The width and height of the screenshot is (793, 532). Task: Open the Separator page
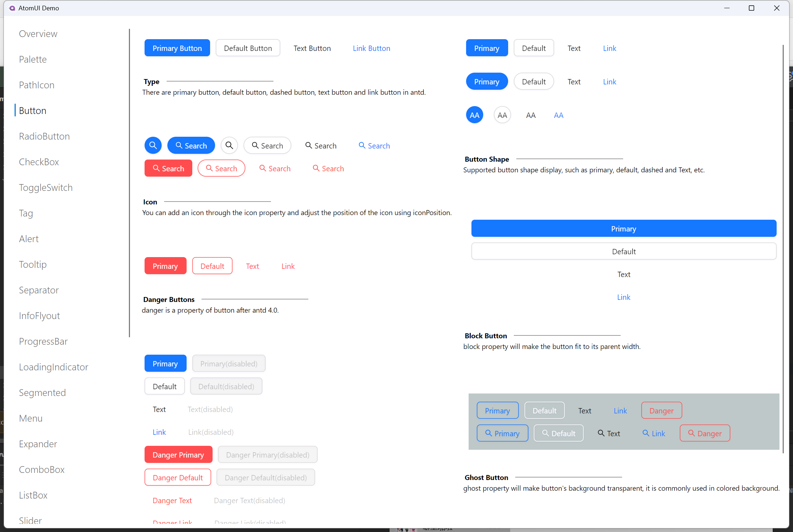(x=39, y=290)
